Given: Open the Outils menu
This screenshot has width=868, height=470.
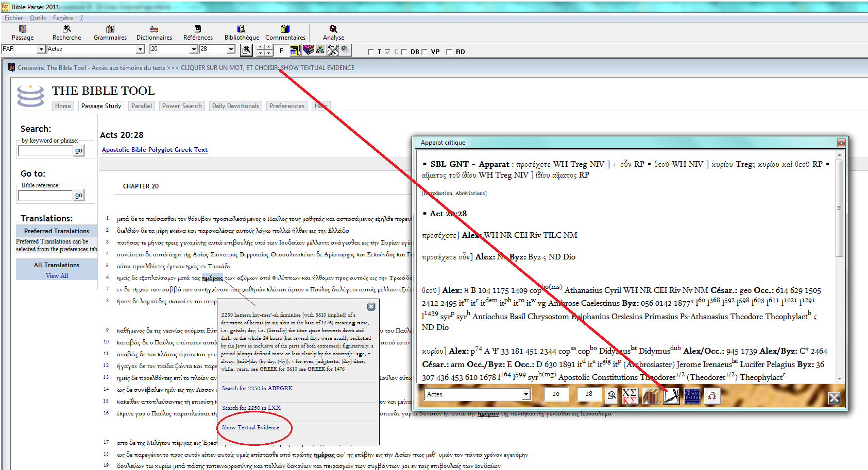Looking at the screenshot, I should point(38,18).
